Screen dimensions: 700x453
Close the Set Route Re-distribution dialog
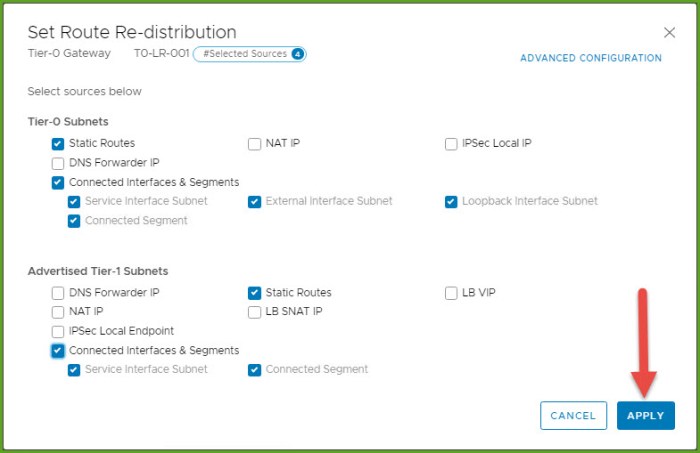pos(669,33)
